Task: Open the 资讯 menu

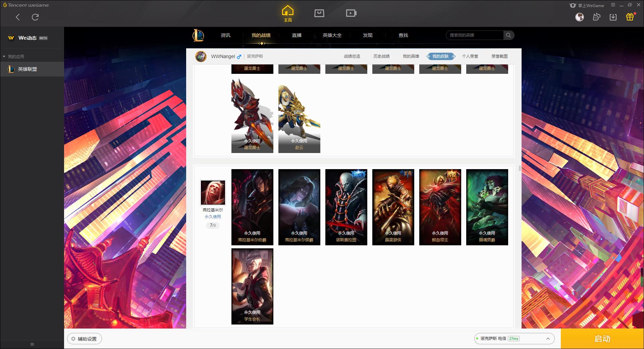Action: (225, 35)
